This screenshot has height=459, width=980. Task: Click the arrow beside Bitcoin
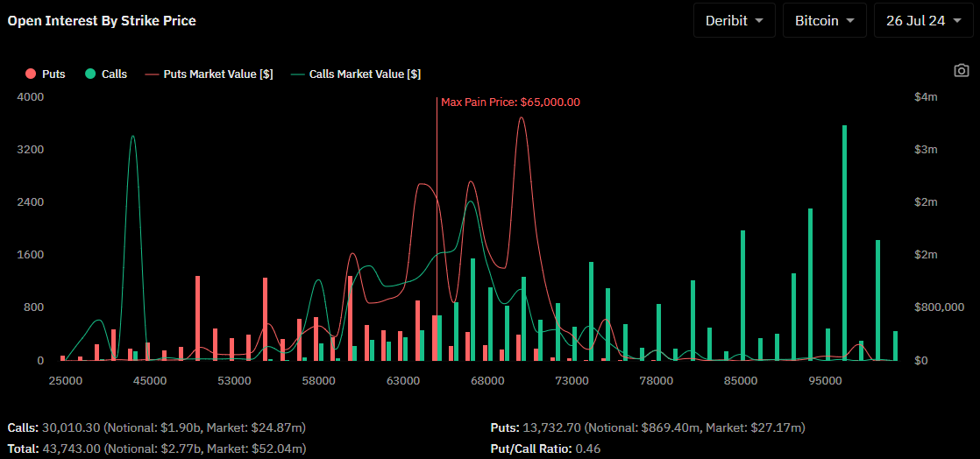click(849, 20)
